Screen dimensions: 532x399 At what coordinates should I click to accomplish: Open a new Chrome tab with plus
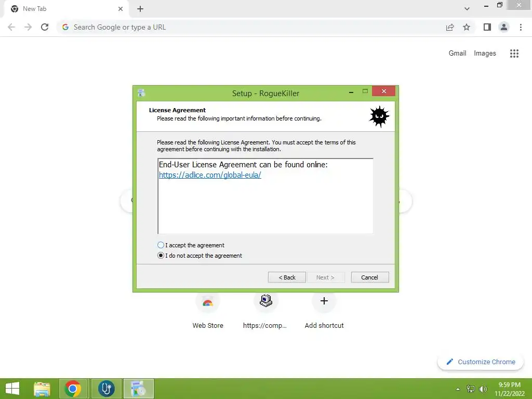coord(140,9)
